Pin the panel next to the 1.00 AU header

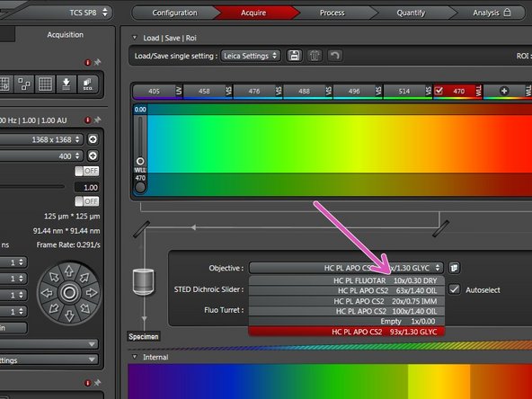point(97,120)
